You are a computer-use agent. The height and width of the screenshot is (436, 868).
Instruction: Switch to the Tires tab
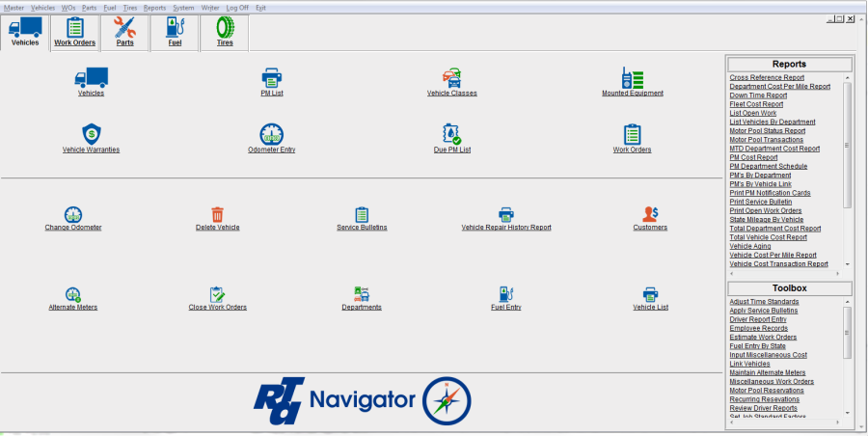click(225, 32)
